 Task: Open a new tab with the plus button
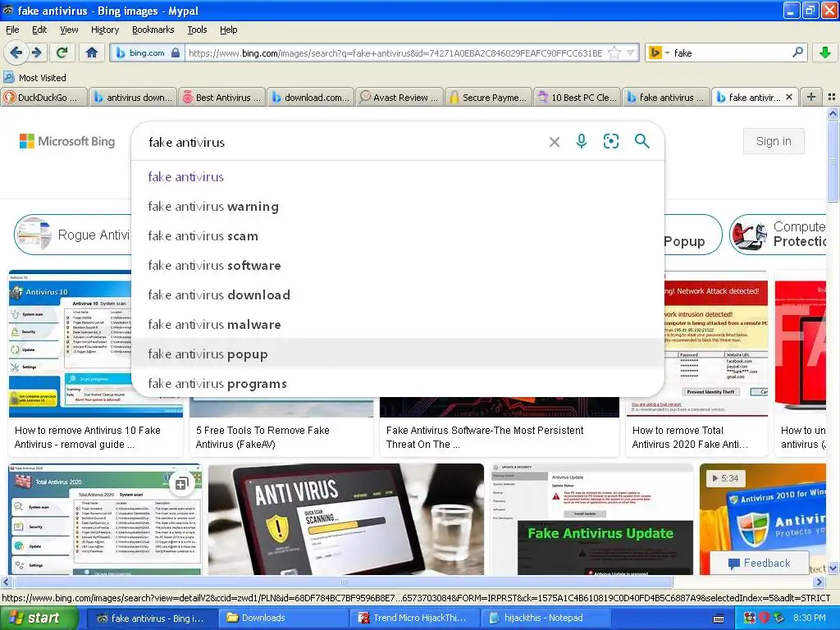[x=811, y=97]
